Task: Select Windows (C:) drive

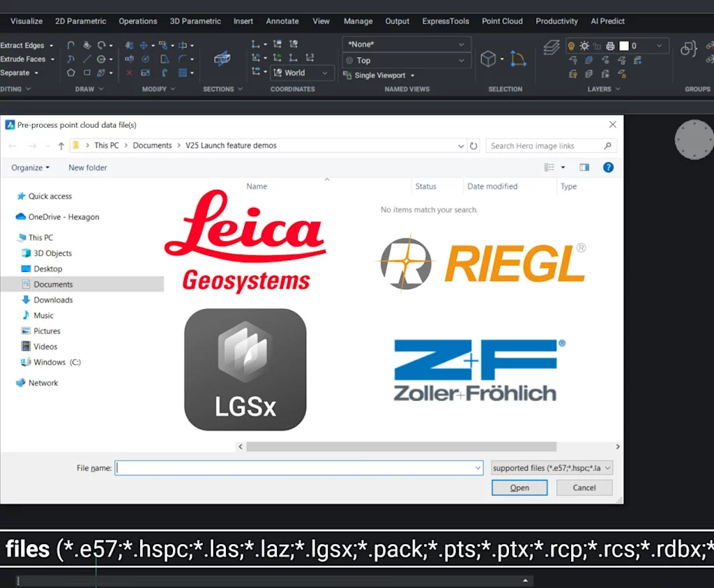Action: [x=51, y=362]
